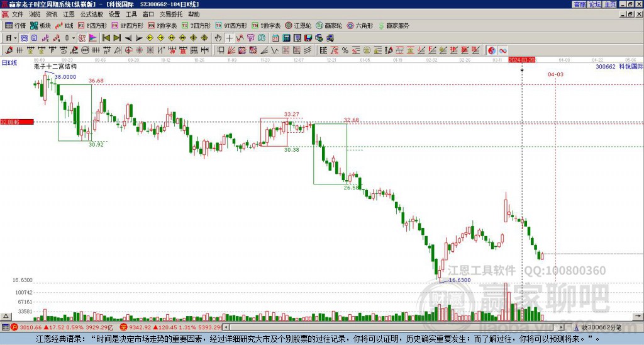Viewport: 644px width, 345px height.
Task: Switch to the K线 chart view
Action: 64,25
